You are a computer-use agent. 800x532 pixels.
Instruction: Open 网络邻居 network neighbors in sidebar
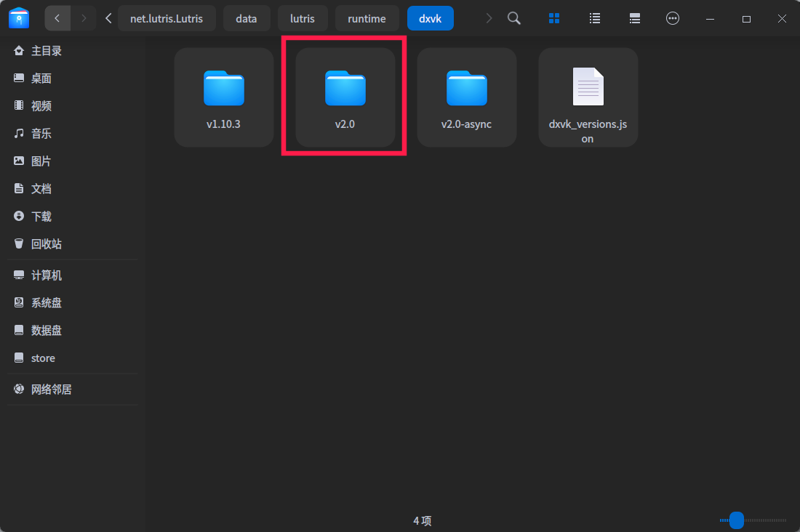pyautogui.click(x=73, y=389)
